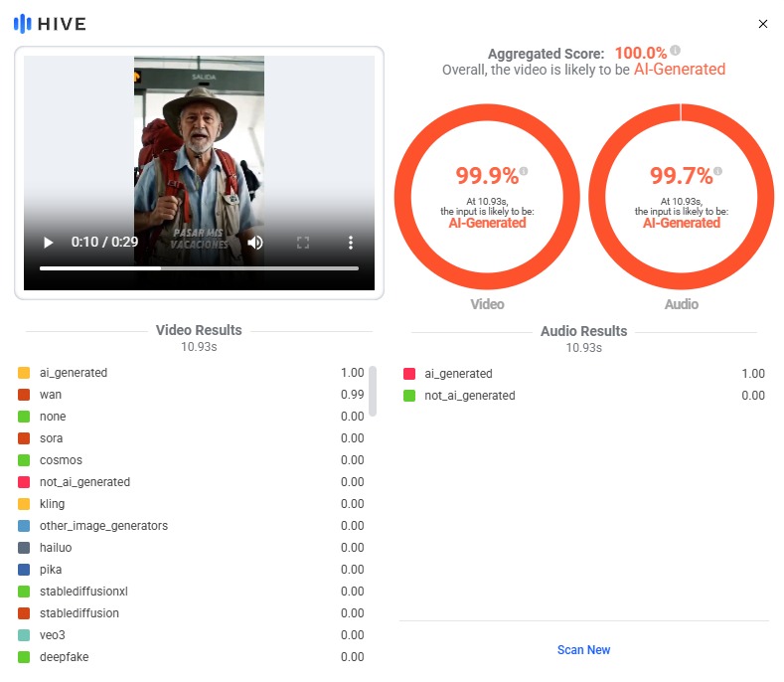Click info icon next to 99.9% video score
784x682 pixels.
point(524,171)
